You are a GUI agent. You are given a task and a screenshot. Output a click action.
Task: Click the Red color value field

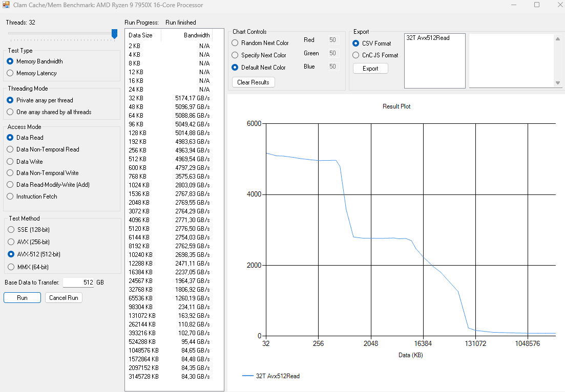pos(333,40)
